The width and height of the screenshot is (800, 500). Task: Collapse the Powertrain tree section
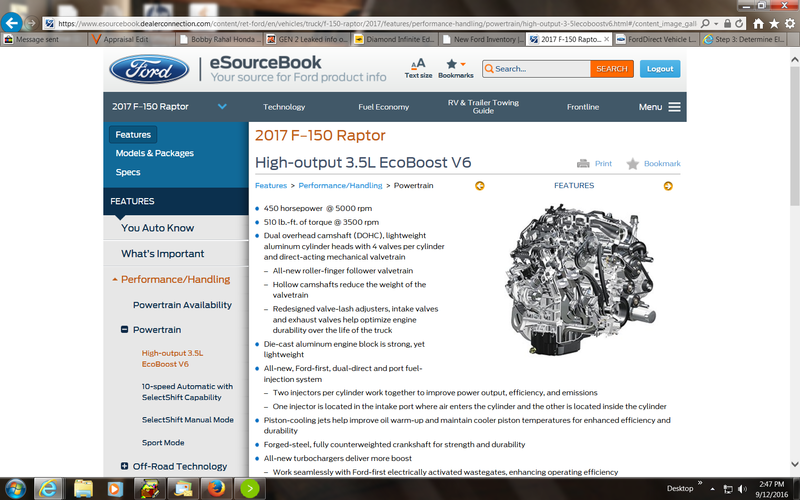click(x=124, y=329)
